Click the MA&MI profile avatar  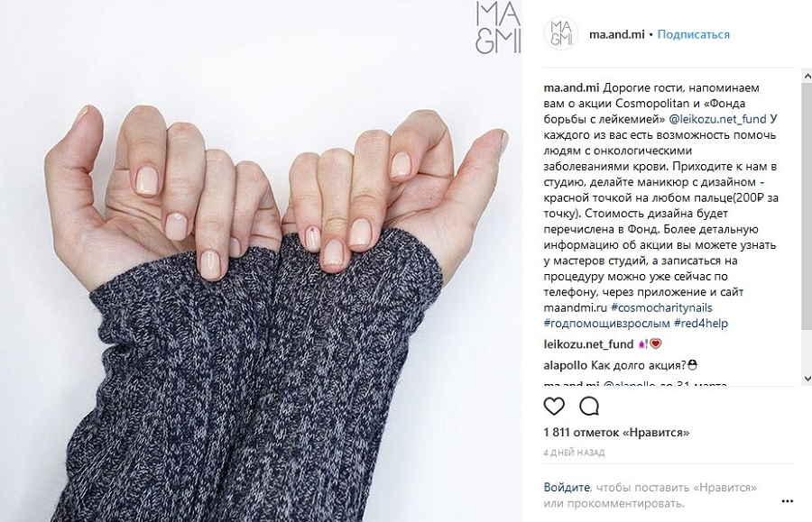point(561,32)
